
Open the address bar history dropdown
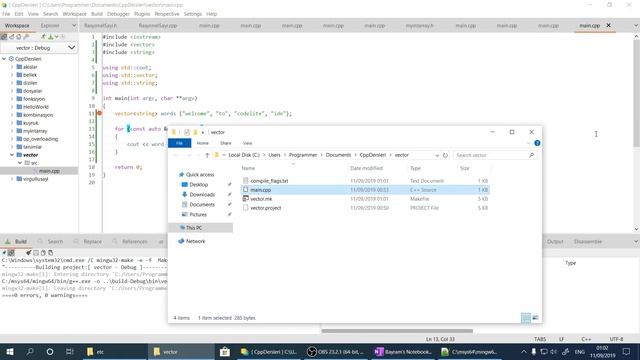[437, 155]
